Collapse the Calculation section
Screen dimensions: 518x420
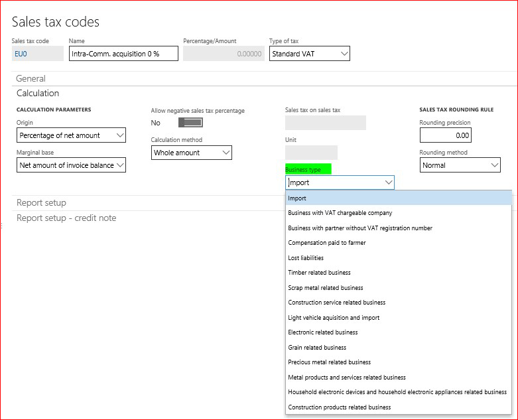tap(38, 93)
